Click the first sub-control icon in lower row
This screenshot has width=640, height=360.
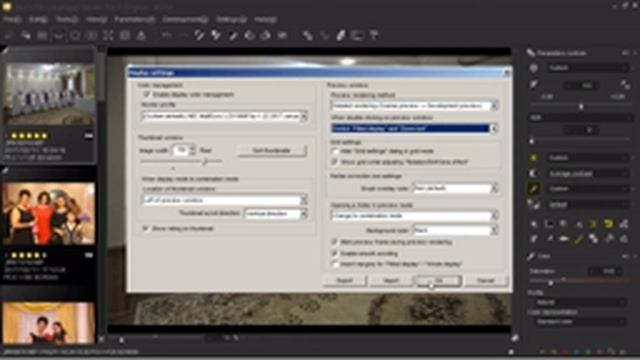pos(534,239)
